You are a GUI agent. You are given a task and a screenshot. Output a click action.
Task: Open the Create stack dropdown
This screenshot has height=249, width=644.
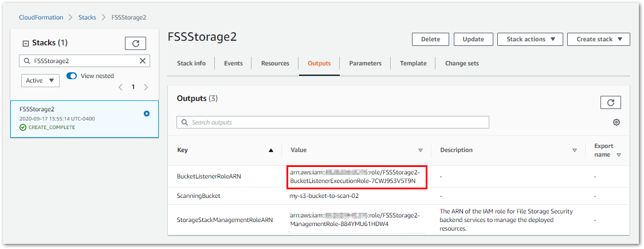tap(598, 39)
